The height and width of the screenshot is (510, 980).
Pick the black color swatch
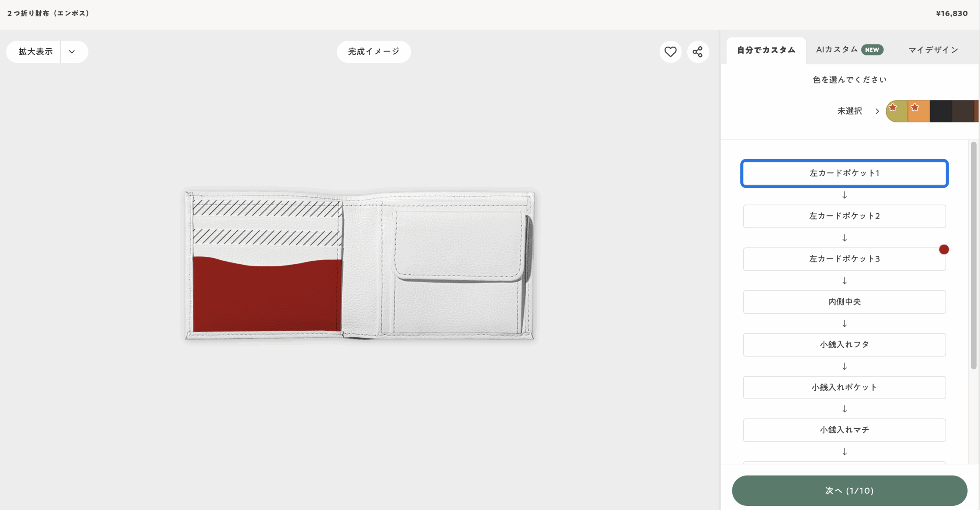(x=941, y=112)
